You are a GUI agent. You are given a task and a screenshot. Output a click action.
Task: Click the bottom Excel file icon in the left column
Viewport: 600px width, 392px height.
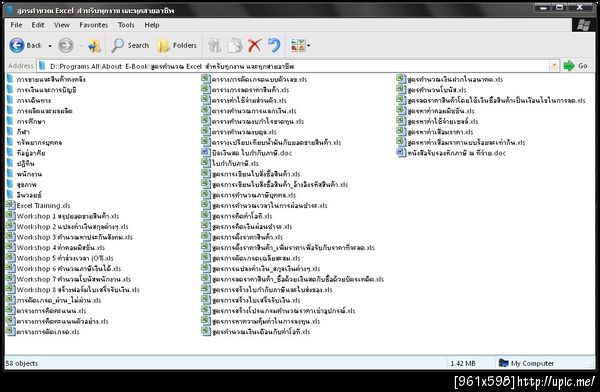point(10,331)
